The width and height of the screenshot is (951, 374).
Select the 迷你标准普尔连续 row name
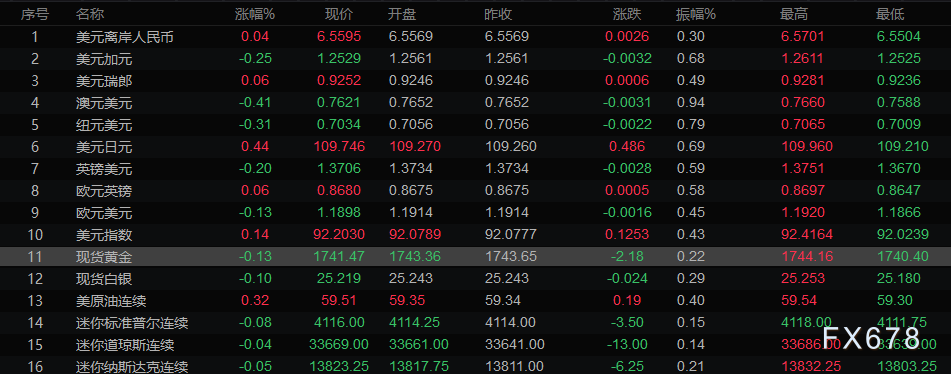(132, 322)
